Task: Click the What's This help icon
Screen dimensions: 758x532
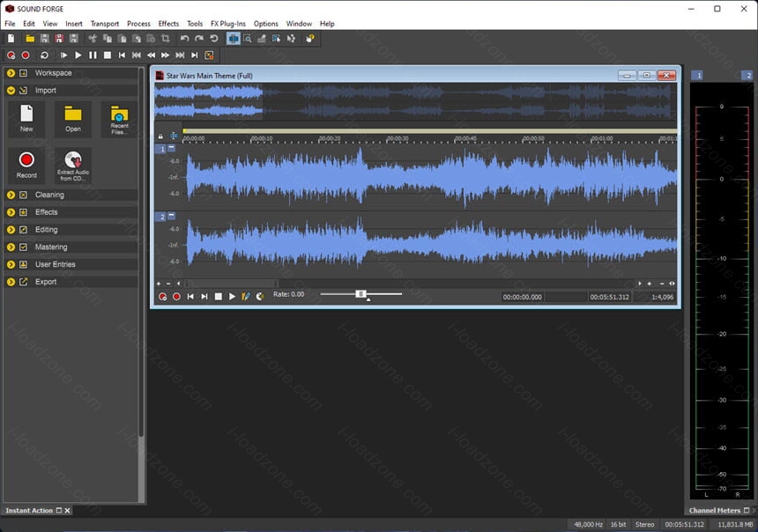Action: pyautogui.click(x=310, y=39)
